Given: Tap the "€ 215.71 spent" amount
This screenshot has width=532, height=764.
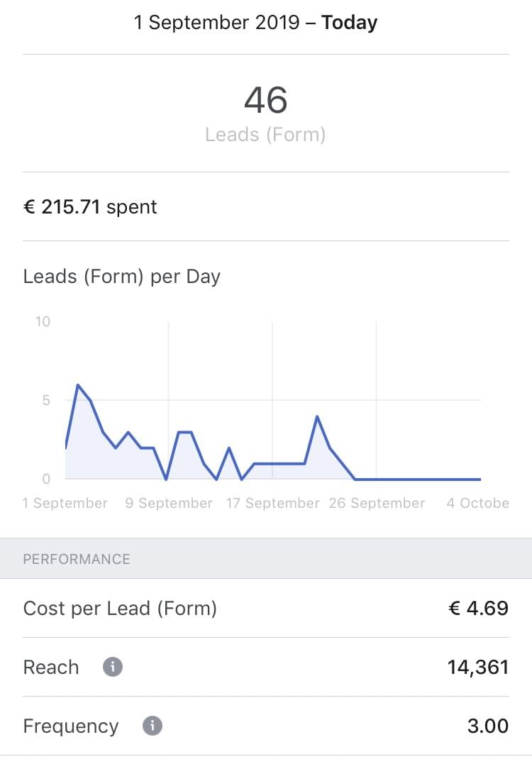Looking at the screenshot, I should point(90,207).
